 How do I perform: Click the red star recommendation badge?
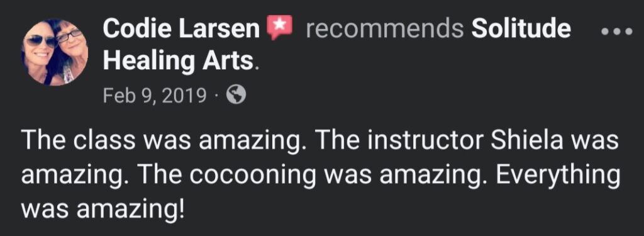[x=279, y=27]
